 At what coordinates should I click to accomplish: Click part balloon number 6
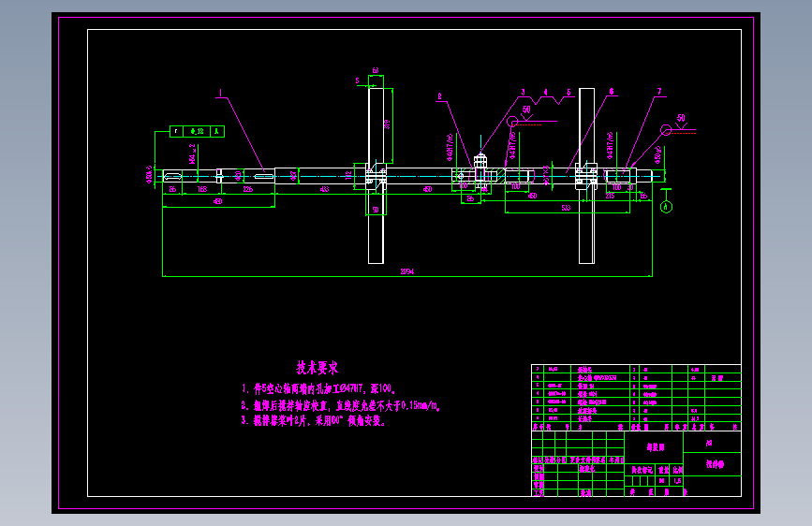click(x=612, y=92)
